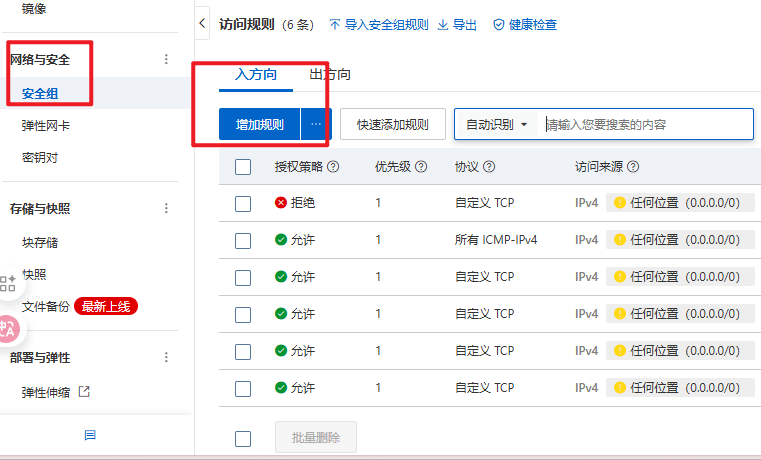
Task: Click the pink translate floating icon
Action: tap(7, 329)
